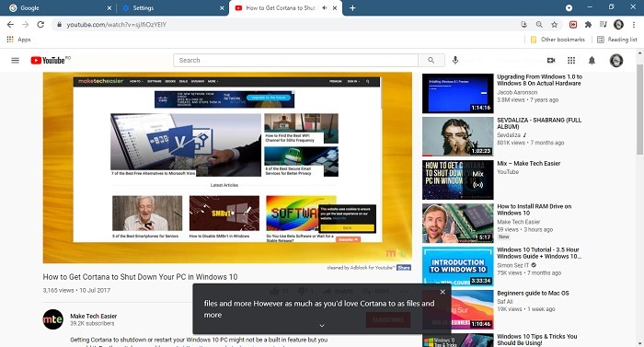Switch to the Settings tab
Screen dimensions: 644x347
pos(172,7)
